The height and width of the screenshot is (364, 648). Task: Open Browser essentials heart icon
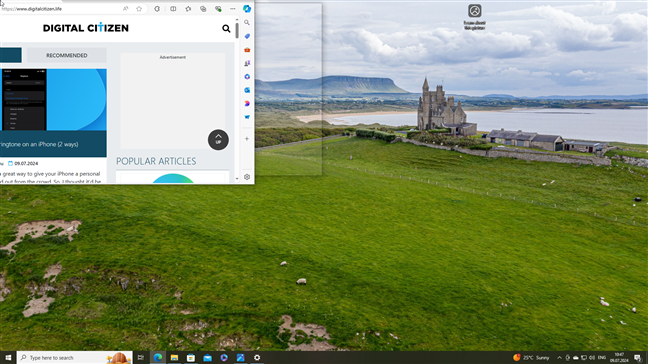218,9
